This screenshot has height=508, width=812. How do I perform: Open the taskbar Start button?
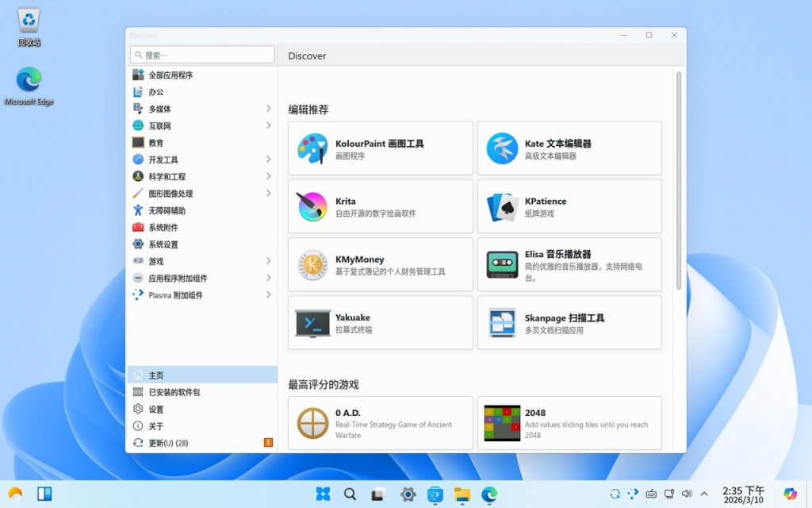pyautogui.click(x=324, y=494)
